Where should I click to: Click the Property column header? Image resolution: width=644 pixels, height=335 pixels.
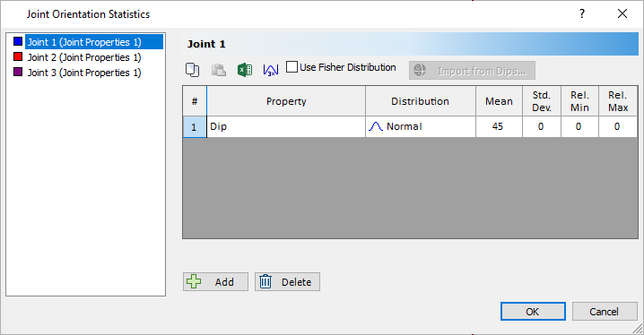(x=286, y=101)
